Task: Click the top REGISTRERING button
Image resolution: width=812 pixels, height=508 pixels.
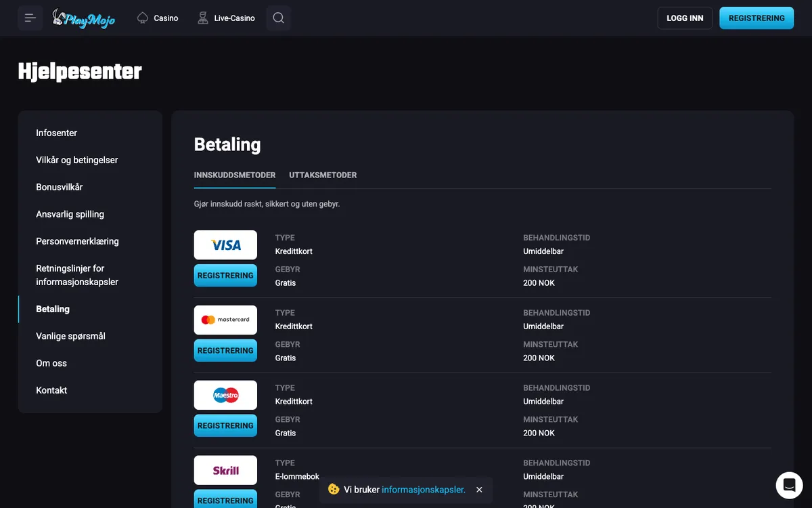Action: click(x=757, y=18)
